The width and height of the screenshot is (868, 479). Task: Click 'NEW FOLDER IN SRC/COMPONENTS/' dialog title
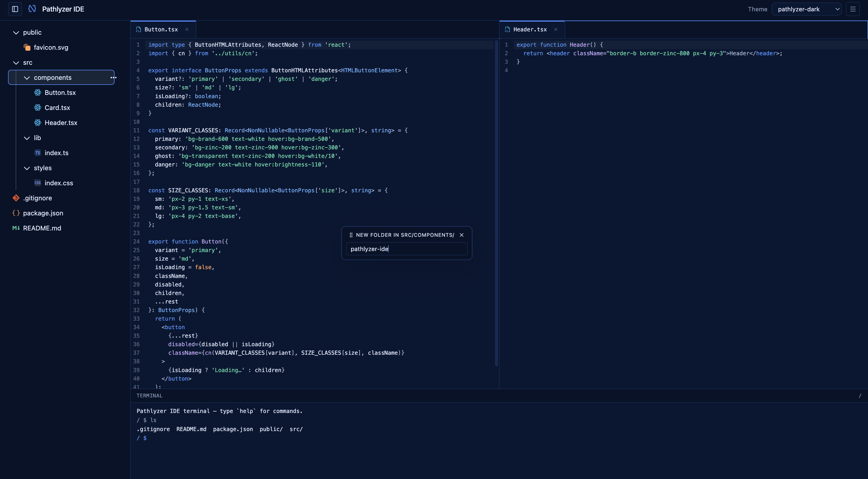[x=405, y=235]
